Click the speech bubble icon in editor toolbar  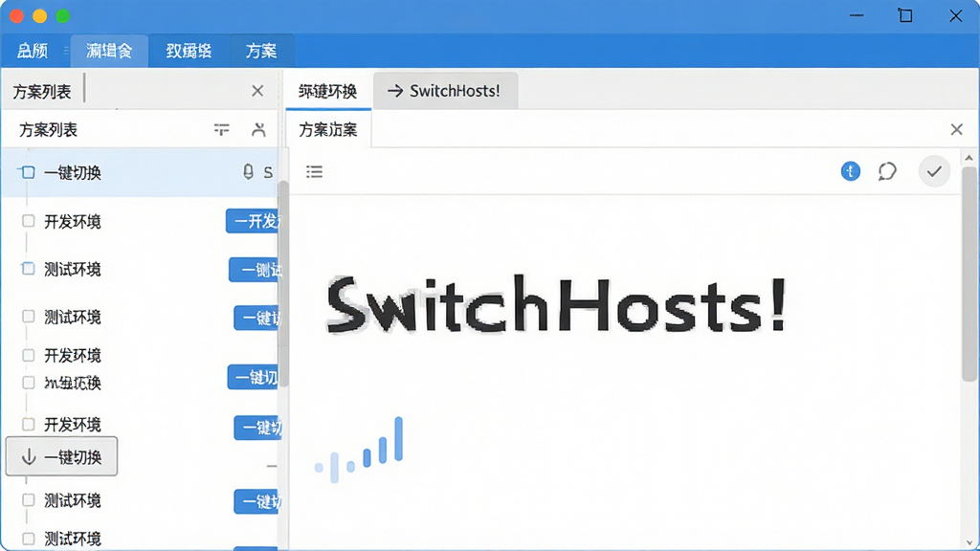click(887, 171)
